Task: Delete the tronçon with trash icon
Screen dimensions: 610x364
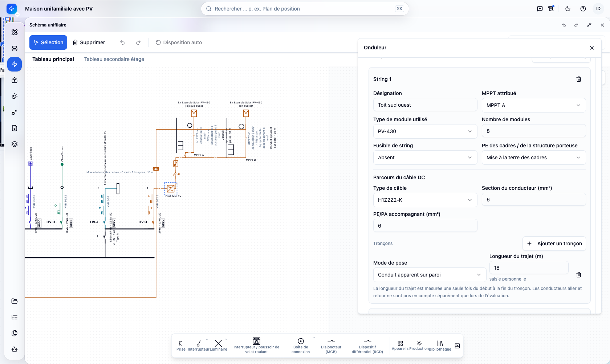Action: click(579, 275)
